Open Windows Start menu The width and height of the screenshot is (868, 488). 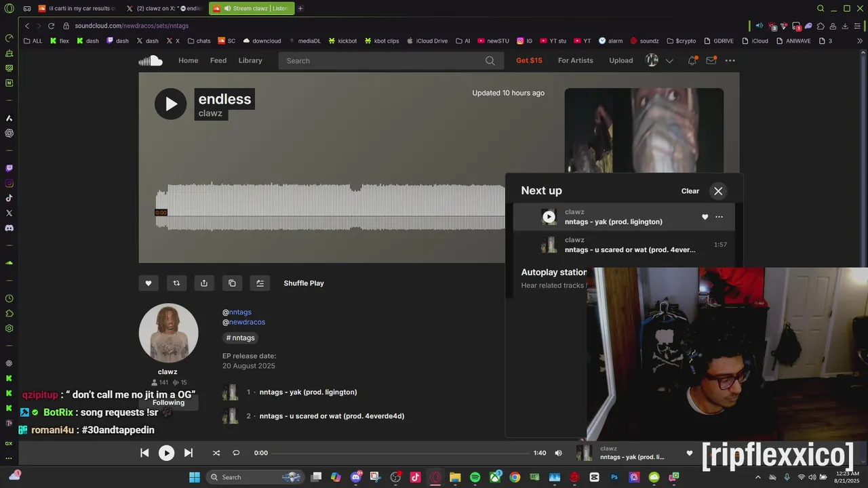pyautogui.click(x=195, y=477)
